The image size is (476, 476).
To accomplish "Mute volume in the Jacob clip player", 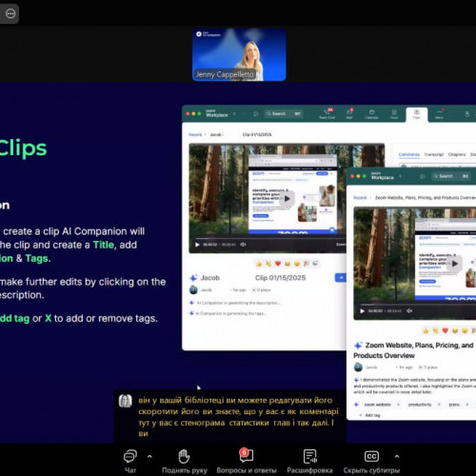I will [x=243, y=245].
